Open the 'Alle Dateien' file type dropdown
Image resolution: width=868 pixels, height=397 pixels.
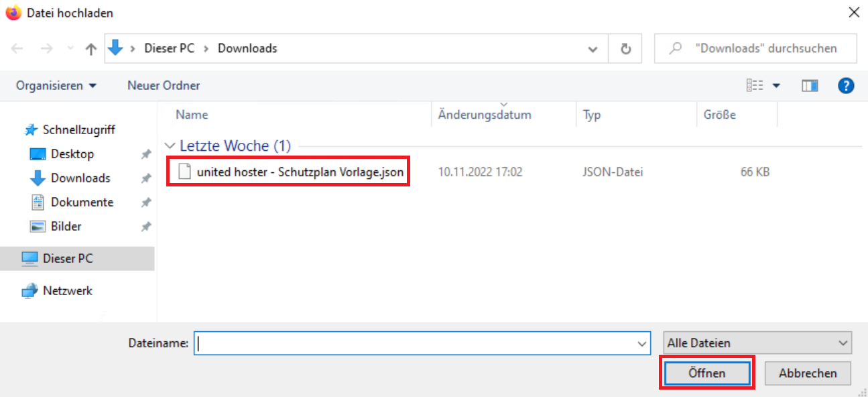pyautogui.click(x=757, y=343)
